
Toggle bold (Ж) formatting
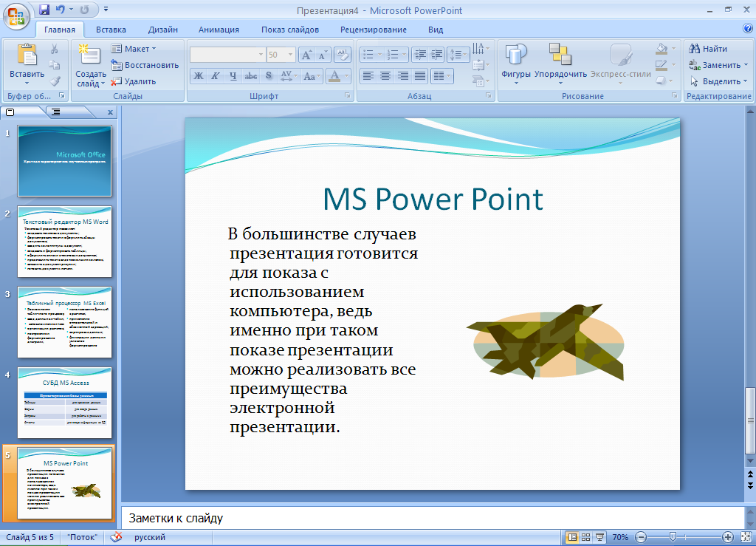(x=198, y=75)
